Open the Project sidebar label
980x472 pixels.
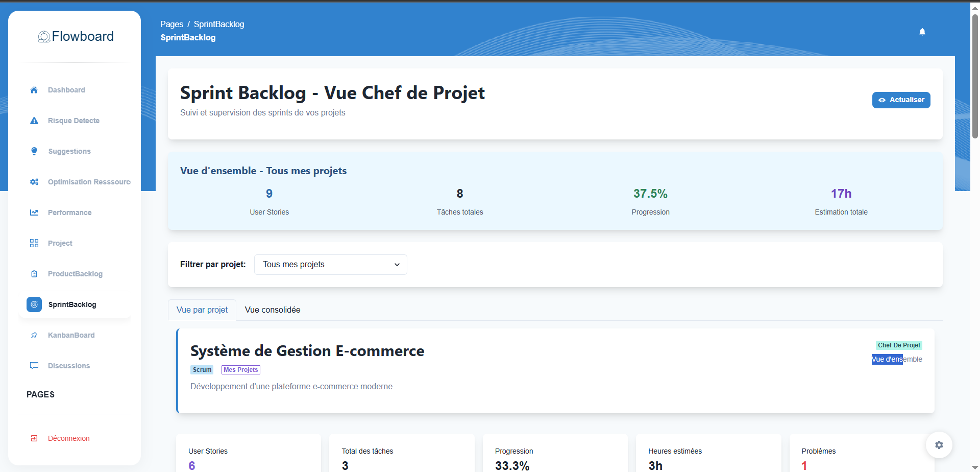pos(60,243)
